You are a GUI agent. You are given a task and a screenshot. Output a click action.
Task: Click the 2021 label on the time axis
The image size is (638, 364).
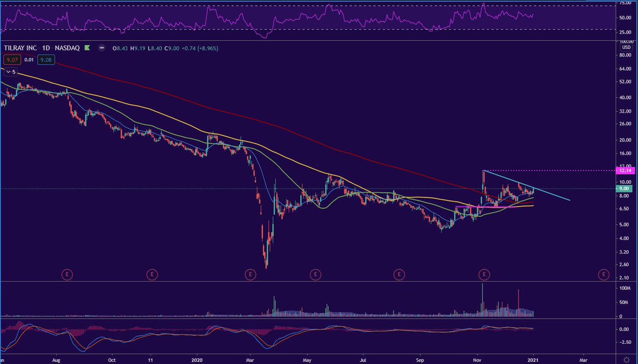[x=533, y=360]
